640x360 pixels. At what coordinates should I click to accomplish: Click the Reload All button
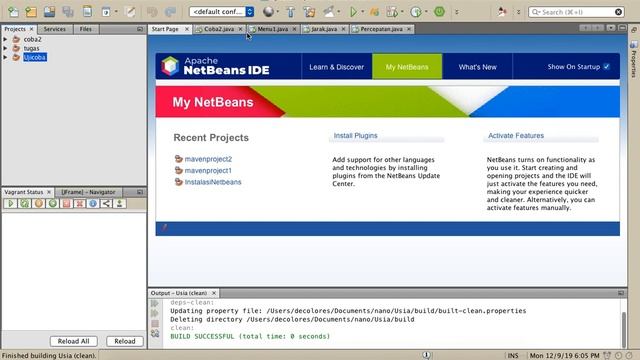point(73,341)
